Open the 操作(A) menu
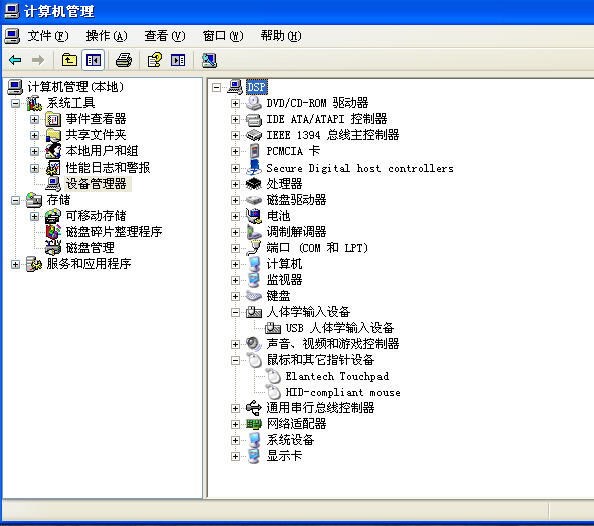 click(x=106, y=36)
